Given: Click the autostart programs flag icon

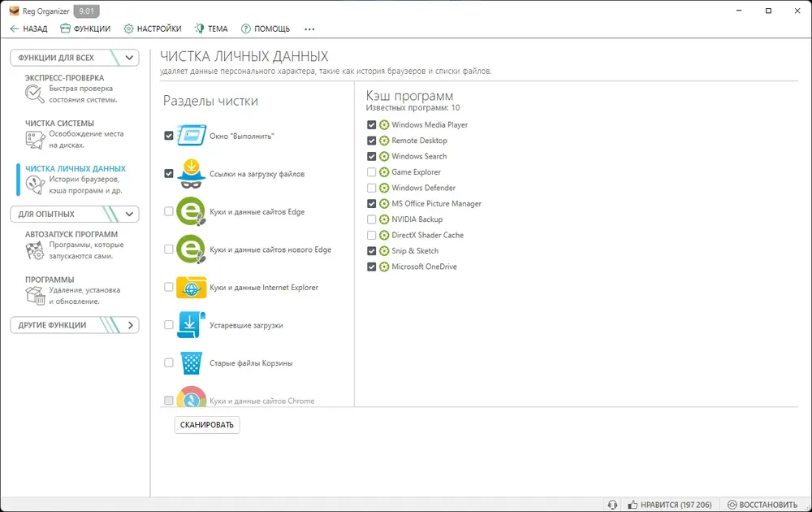Looking at the screenshot, I should tap(35, 250).
